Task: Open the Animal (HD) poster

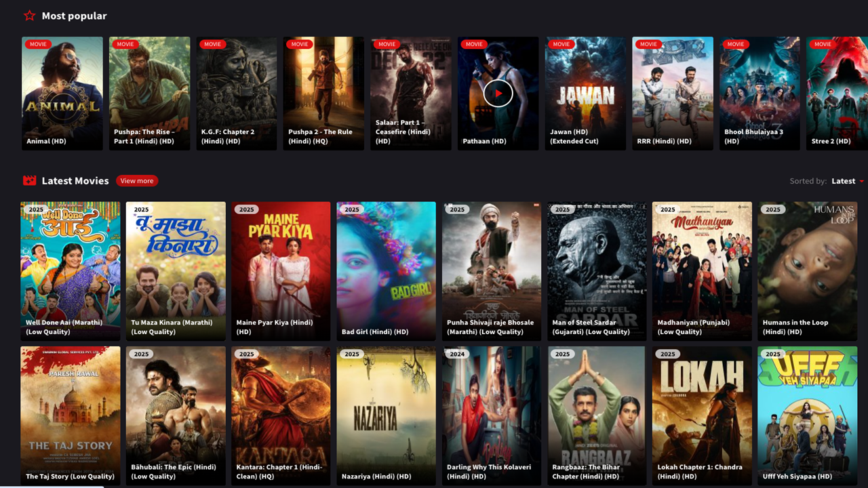Action: click(62, 94)
